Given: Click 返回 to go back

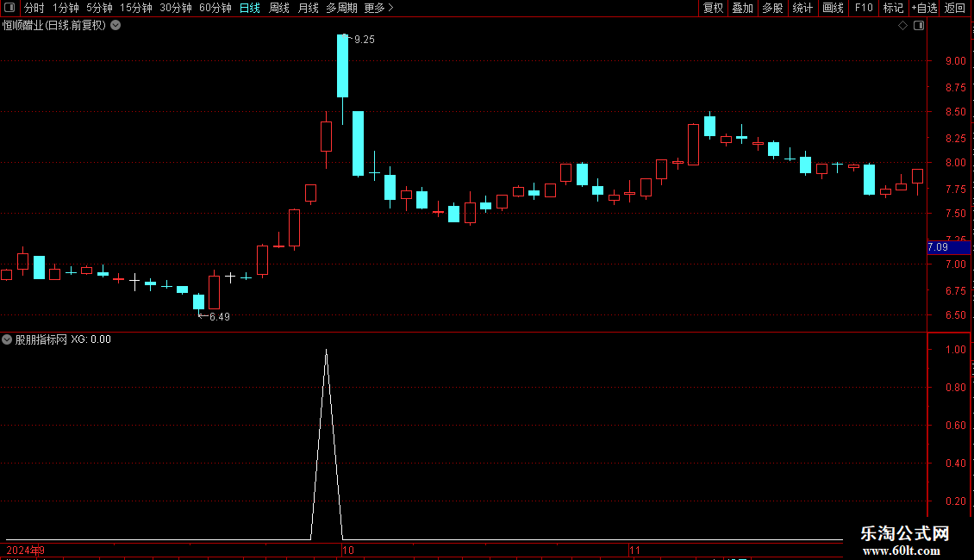Looking at the screenshot, I should coord(955,8).
